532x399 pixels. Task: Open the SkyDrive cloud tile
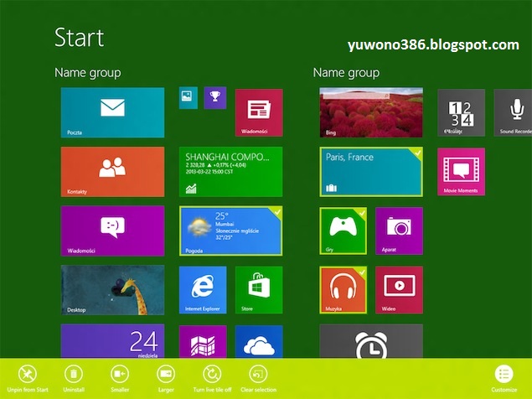click(259, 342)
